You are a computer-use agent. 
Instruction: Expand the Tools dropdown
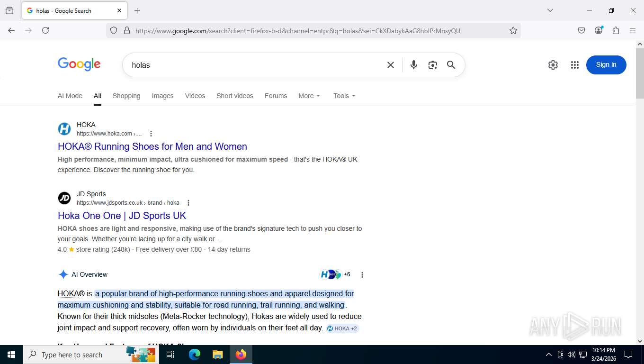[x=344, y=96]
